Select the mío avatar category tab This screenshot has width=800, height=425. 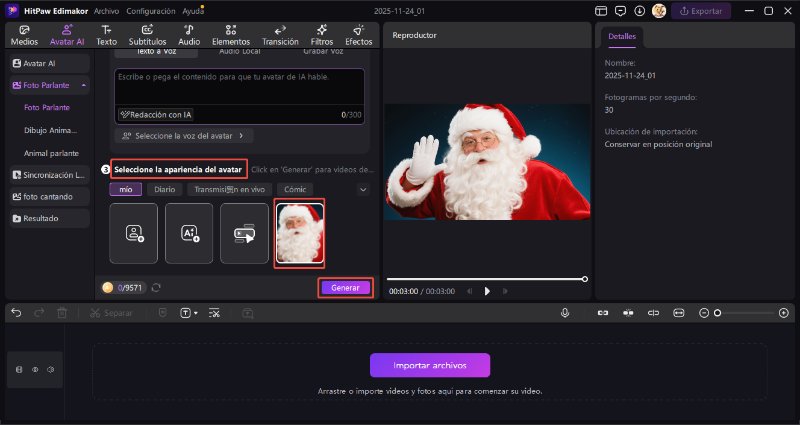tap(126, 189)
